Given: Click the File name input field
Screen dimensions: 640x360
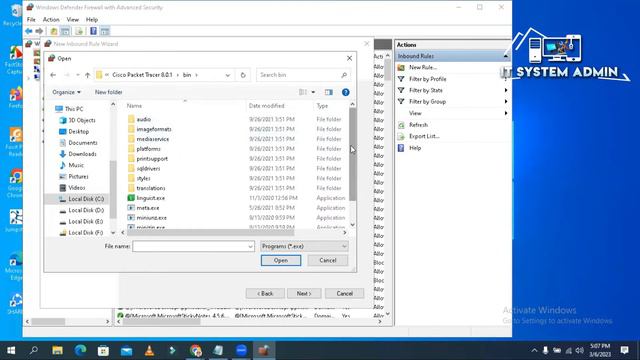Looking at the screenshot, I should click(x=190, y=246).
